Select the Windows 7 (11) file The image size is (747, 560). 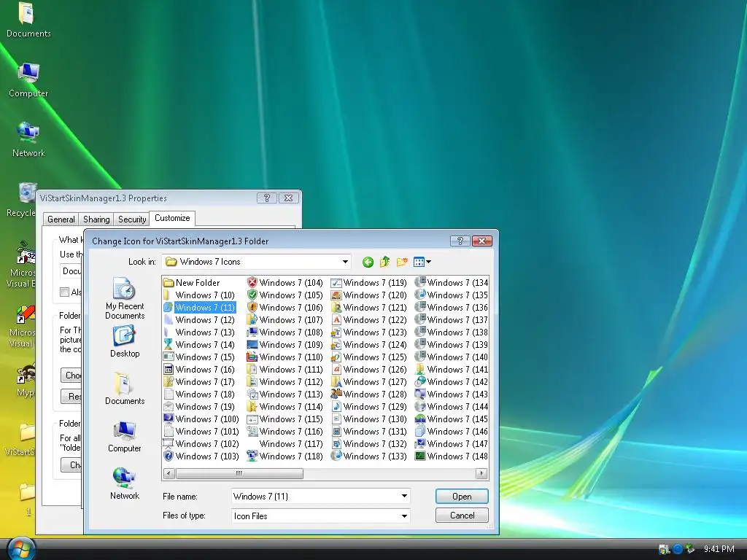point(199,308)
